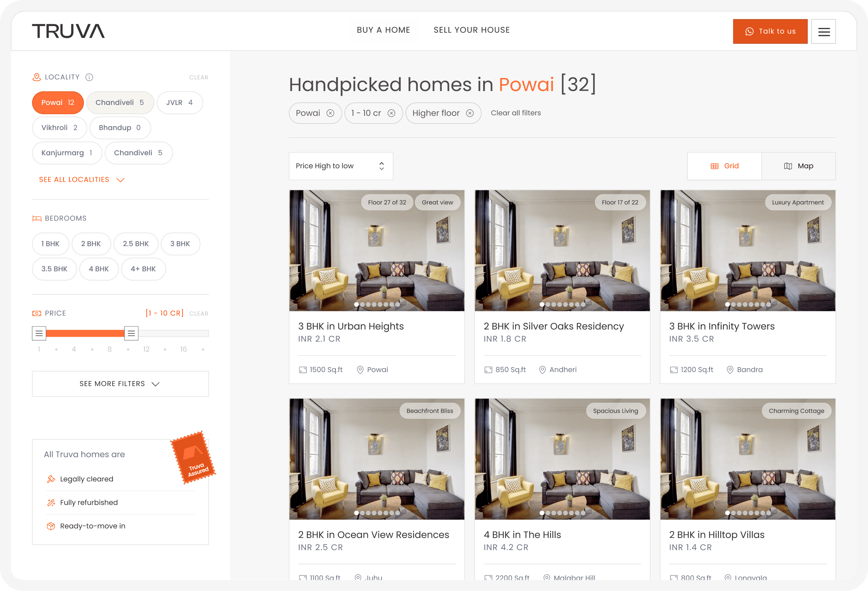This screenshot has height=591, width=868.
Task: Click the Truva Assured stamp badge
Action: [193, 457]
